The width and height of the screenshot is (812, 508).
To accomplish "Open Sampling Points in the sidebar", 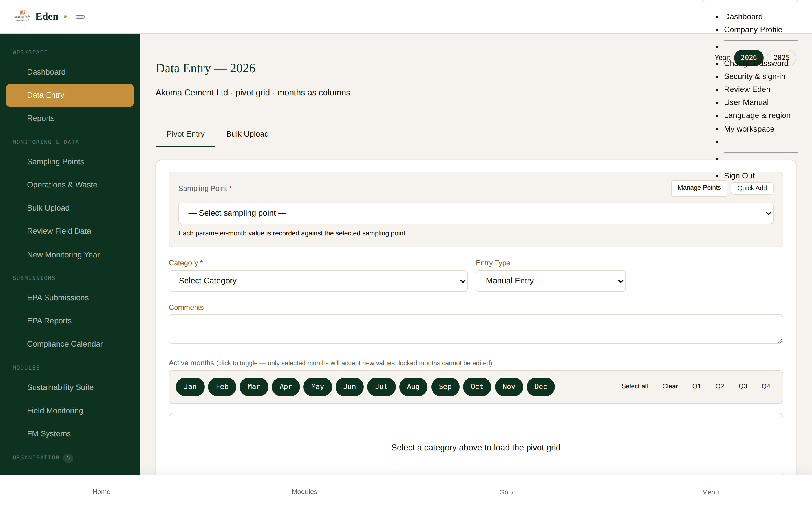I will pos(70,162).
